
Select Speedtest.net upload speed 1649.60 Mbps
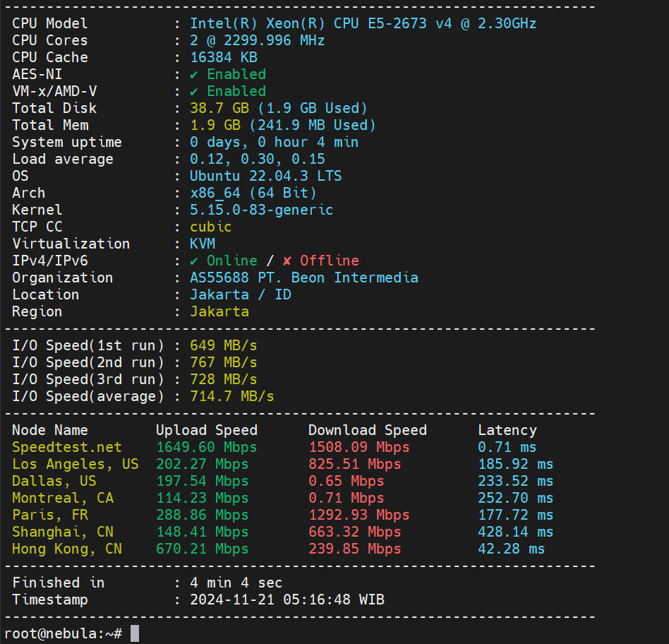207,447
